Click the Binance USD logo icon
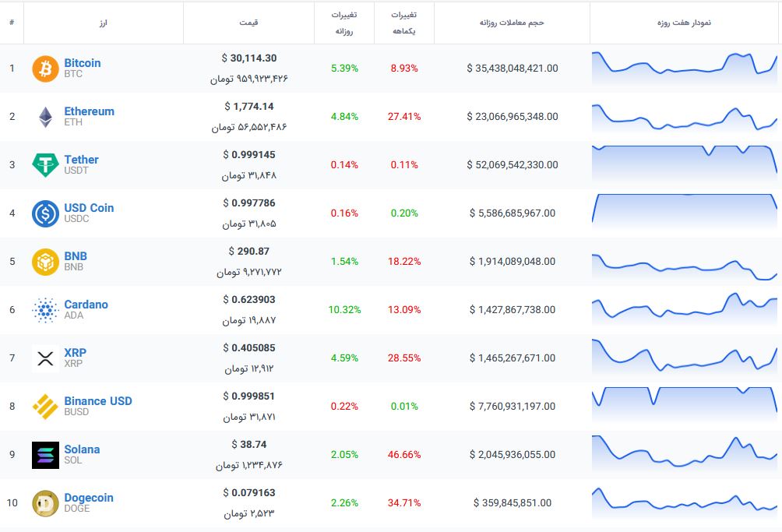This screenshot has height=532, width=782. pos(45,407)
